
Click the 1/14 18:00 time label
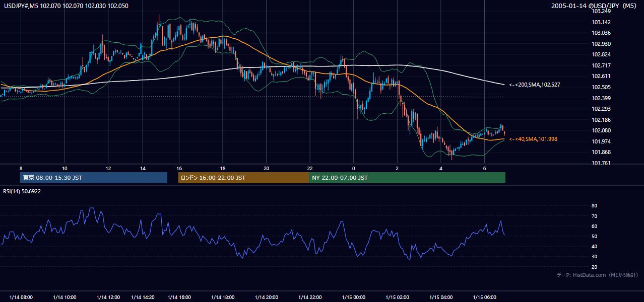click(x=223, y=297)
